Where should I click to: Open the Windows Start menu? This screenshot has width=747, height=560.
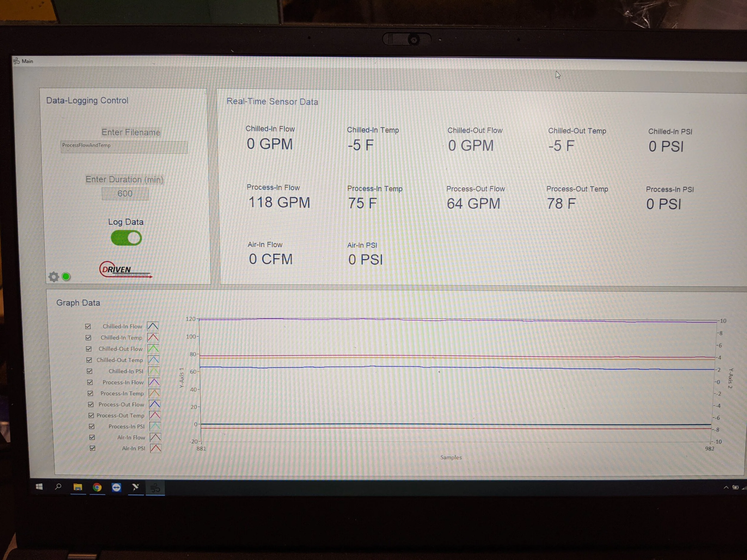pyautogui.click(x=39, y=487)
